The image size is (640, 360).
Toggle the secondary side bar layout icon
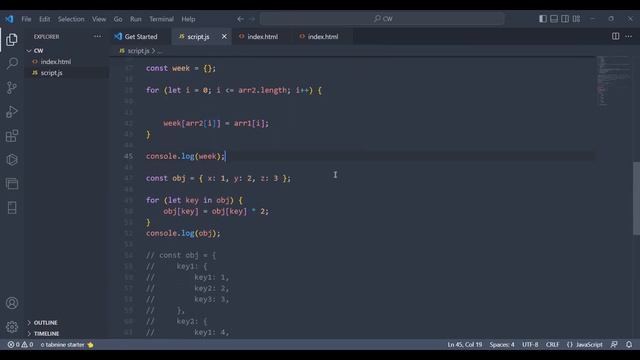pos(565,19)
